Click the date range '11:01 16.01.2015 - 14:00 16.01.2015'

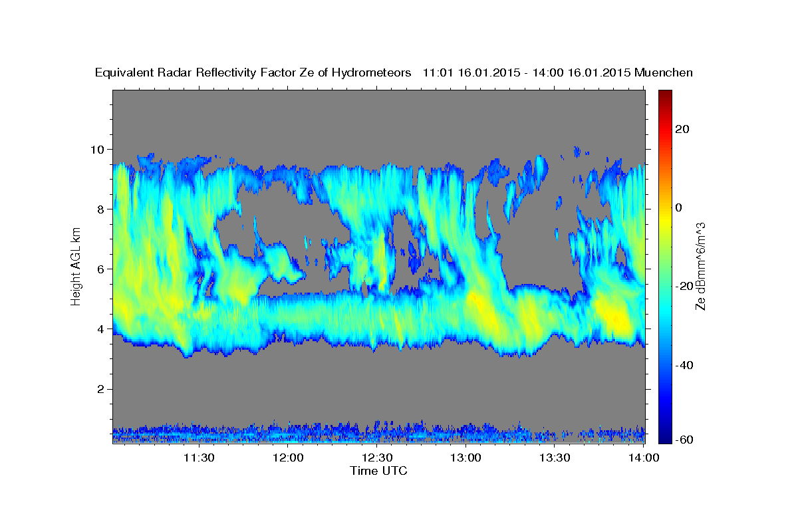point(527,72)
